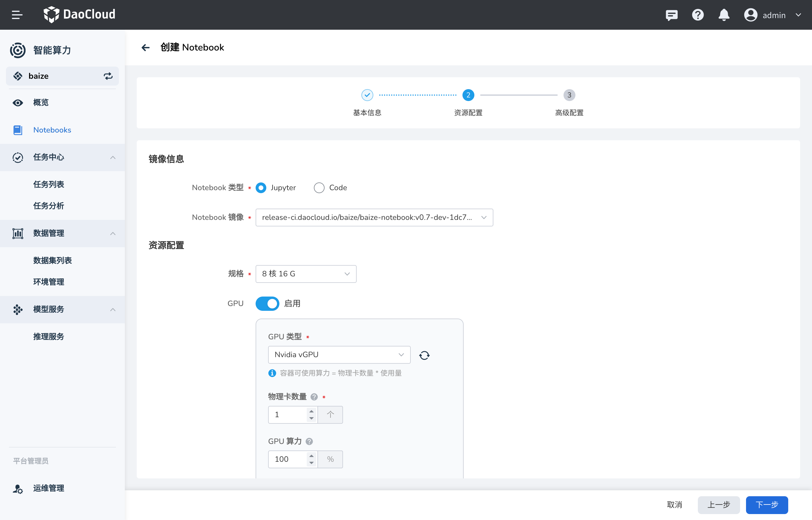
Task: Increase the GPU 算力 percentage stepper
Action: pyautogui.click(x=311, y=456)
